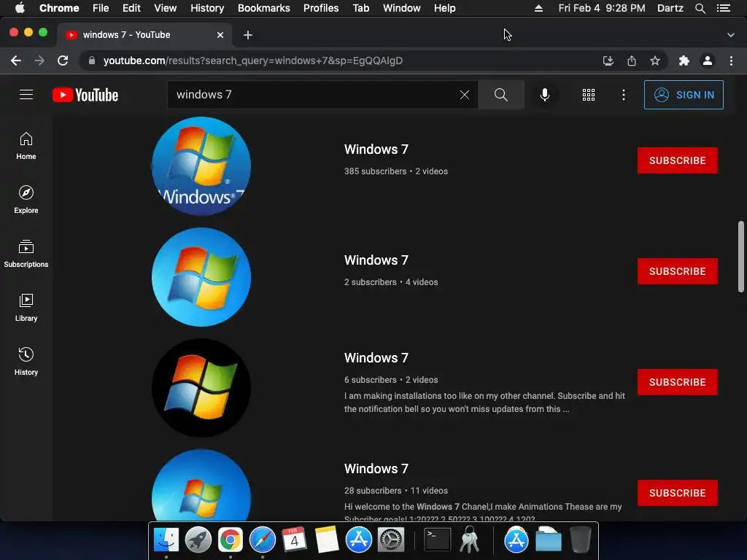The width and height of the screenshot is (747, 560).
Task: Reload the page
Action: (63, 61)
